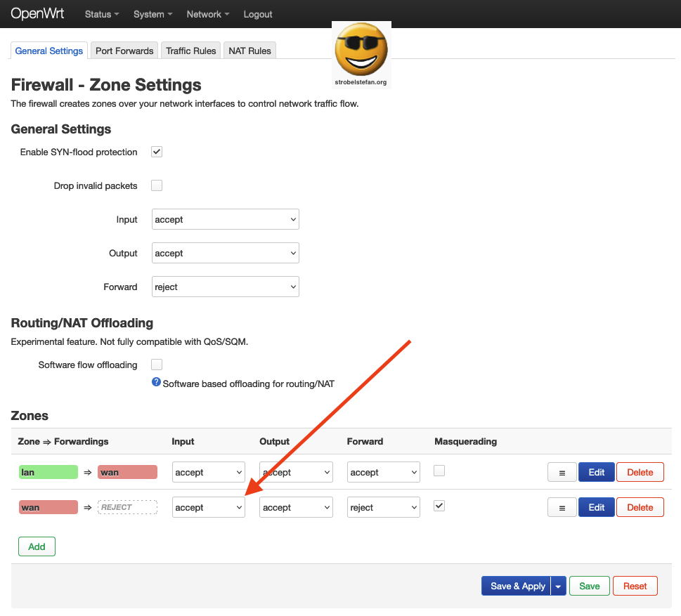Click the OpenWrt brand logo
Image resolution: width=681 pixels, height=616 pixels.
click(37, 14)
